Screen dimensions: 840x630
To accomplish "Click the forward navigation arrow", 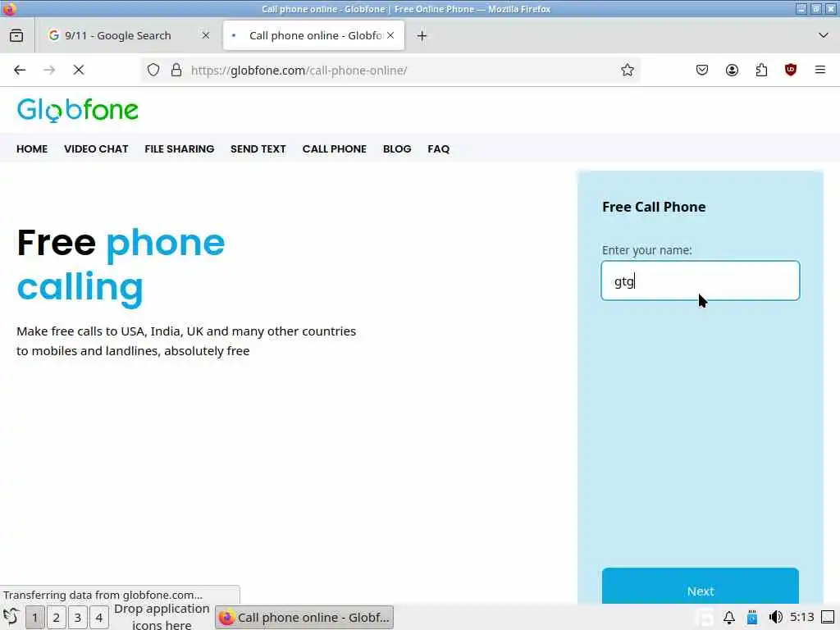I will pos(49,70).
